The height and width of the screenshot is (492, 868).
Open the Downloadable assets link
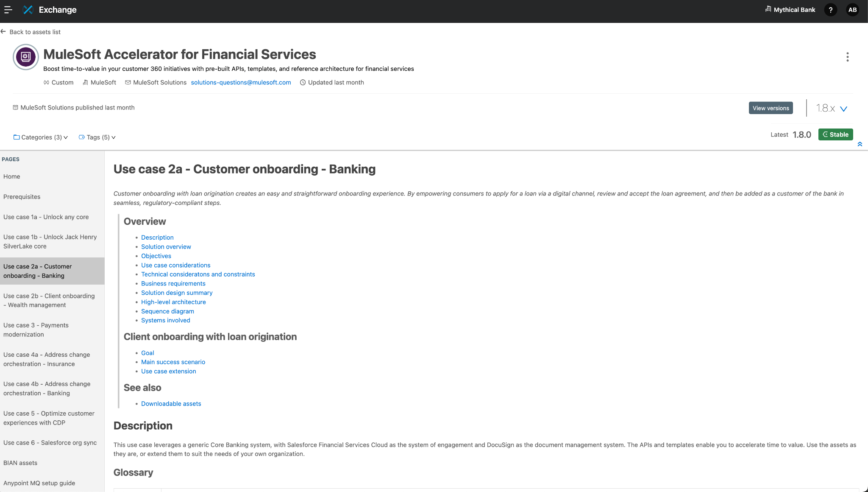(x=171, y=404)
